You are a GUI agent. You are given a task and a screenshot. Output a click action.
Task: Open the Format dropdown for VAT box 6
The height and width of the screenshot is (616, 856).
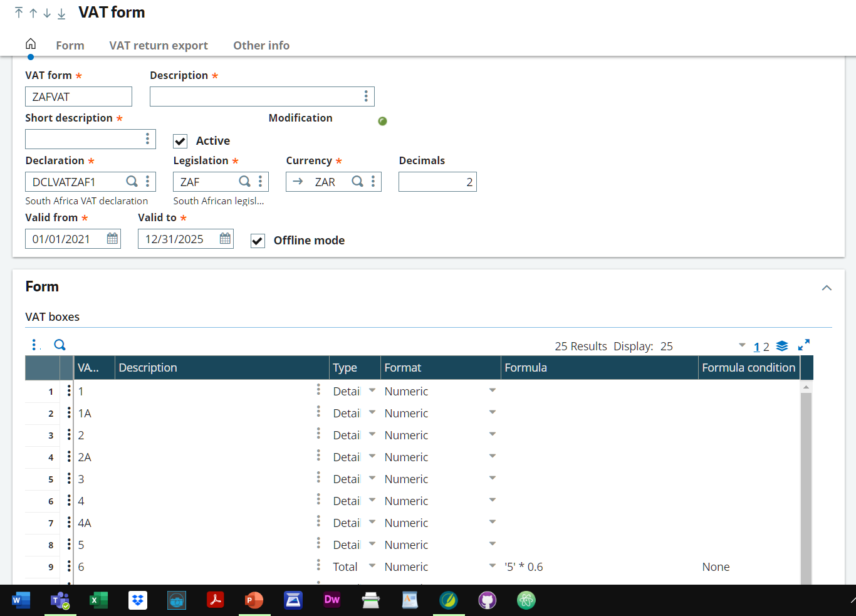[493, 566]
